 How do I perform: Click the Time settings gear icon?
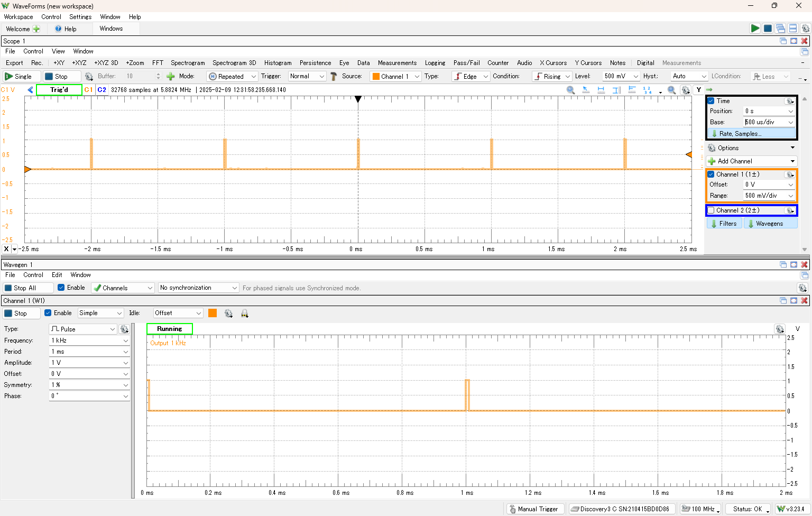[x=790, y=101]
